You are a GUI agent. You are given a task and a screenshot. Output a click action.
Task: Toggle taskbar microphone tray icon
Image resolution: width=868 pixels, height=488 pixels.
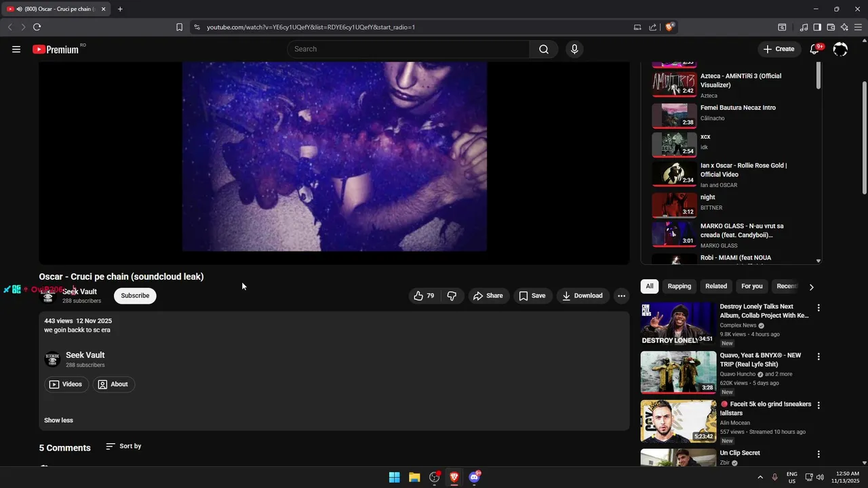(x=774, y=477)
